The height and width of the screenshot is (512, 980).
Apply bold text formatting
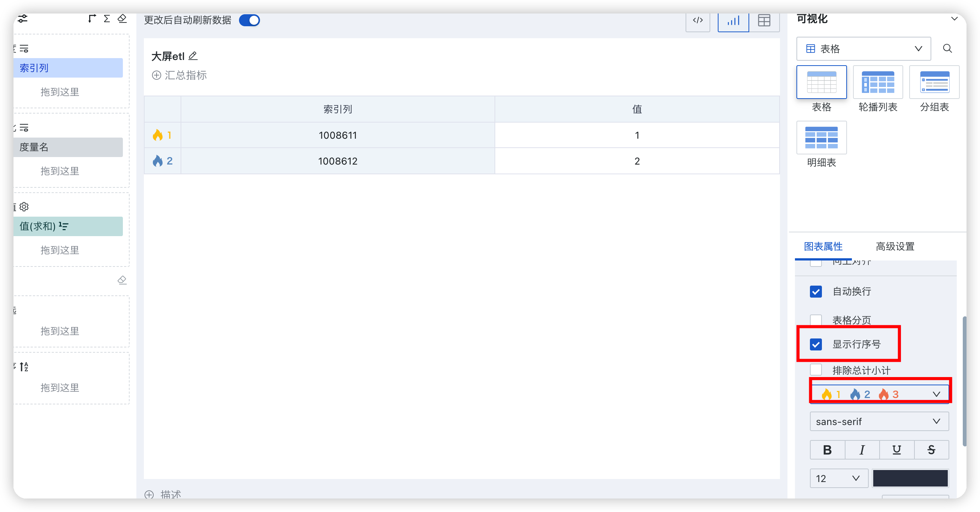coord(828,449)
